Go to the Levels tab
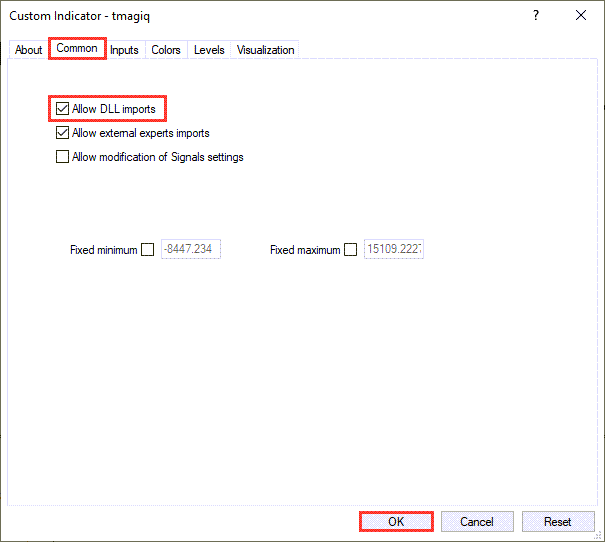The width and height of the screenshot is (605, 542). coord(209,50)
